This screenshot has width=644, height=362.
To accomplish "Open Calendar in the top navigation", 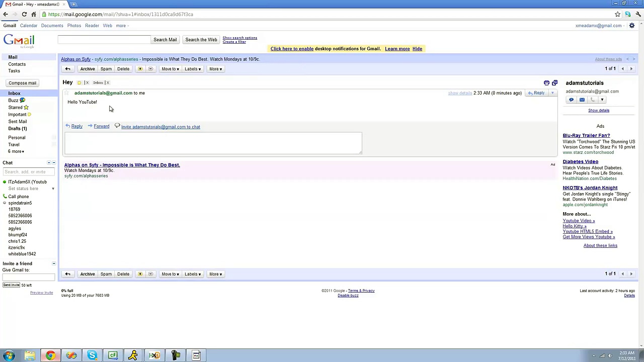I will [x=29, y=26].
